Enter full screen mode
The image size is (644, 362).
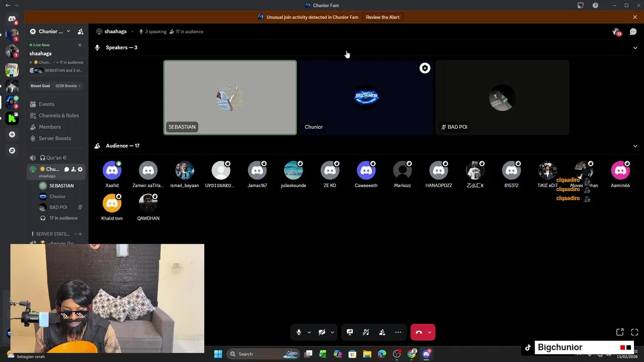tap(634, 332)
